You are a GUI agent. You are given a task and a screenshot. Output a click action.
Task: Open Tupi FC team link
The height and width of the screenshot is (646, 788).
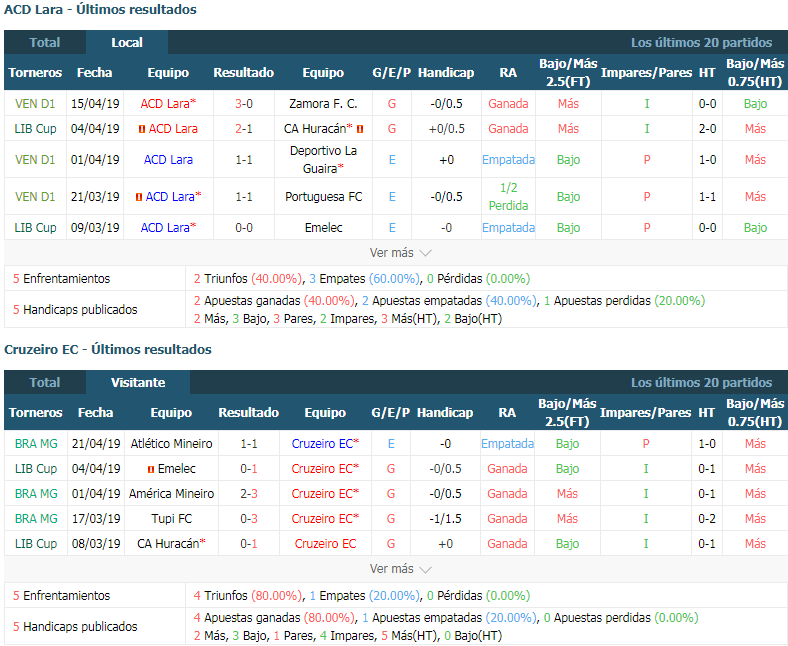pyautogui.click(x=171, y=518)
